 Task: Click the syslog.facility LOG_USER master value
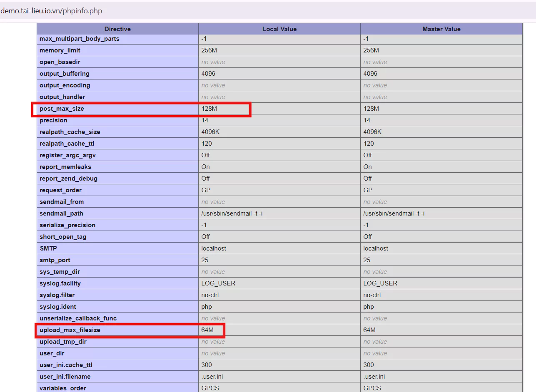(x=380, y=283)
